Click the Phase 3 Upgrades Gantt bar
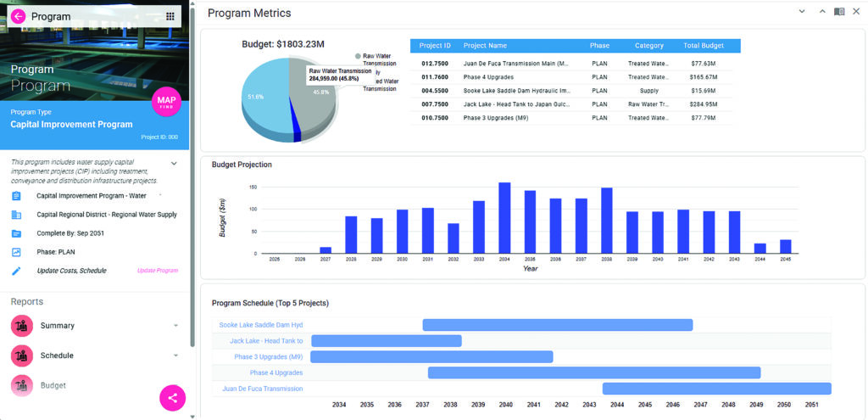This screenshot has width=868, height=420. coord(431,357)
